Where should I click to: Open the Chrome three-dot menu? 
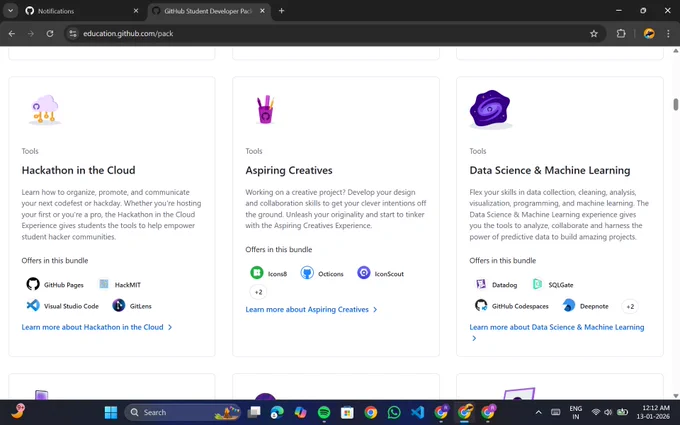coord(668,33)
